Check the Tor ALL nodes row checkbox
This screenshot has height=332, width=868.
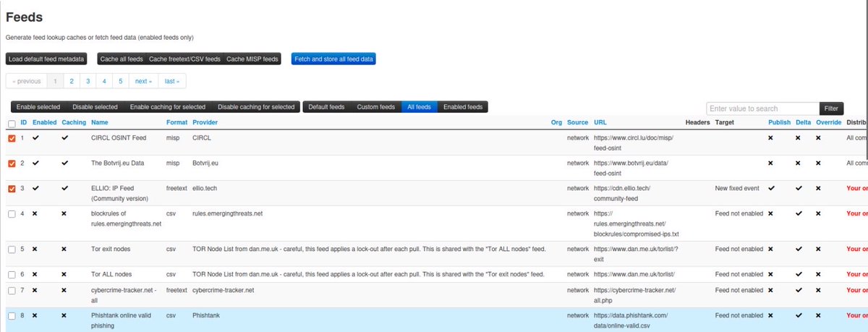[12, 274]
